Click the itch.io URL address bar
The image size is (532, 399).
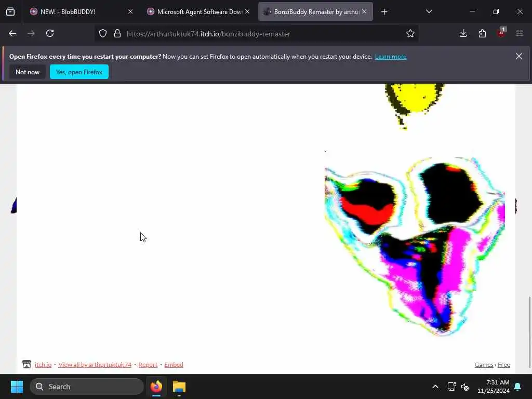(x=258, y=34)
